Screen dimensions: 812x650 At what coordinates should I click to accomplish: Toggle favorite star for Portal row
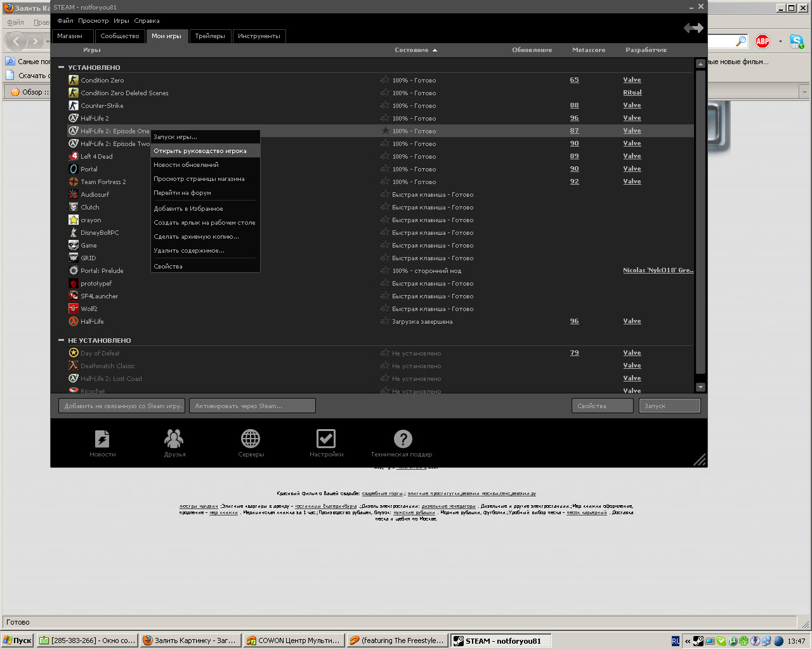[x=385, y=169]
